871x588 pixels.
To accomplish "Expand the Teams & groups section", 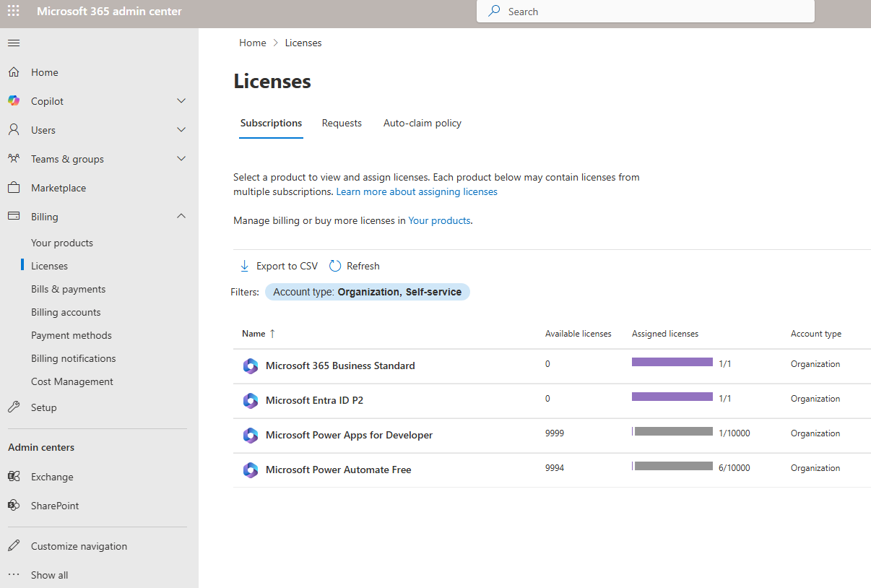I will click(181, 158).
